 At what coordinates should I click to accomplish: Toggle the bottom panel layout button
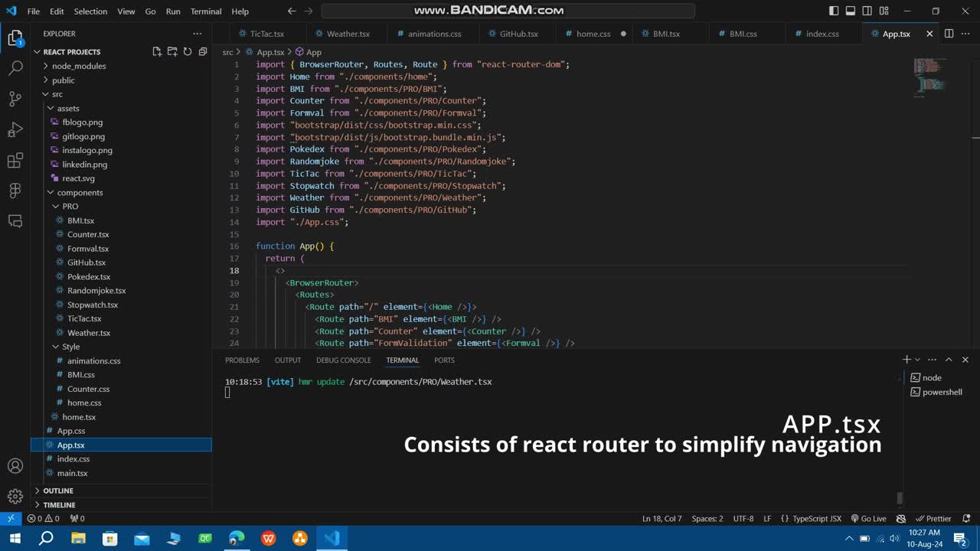[x=851, y=11]
